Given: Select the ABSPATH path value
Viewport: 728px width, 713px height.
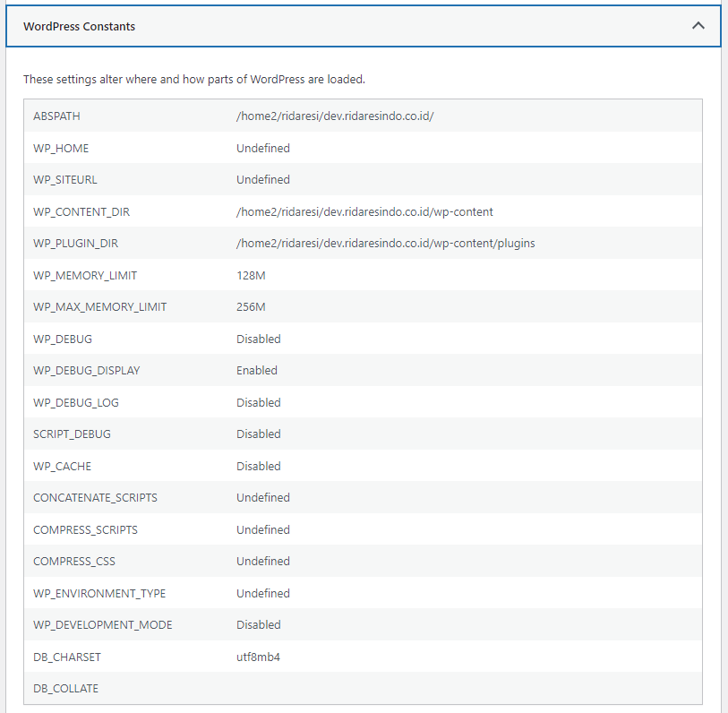Looking at the screenshot, I should (335, 116).
